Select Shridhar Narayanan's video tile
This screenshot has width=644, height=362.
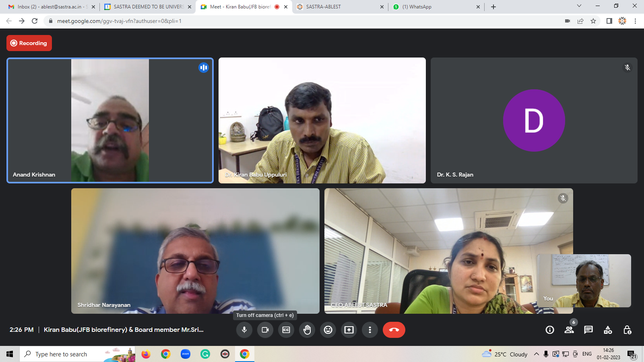[195, 251]
